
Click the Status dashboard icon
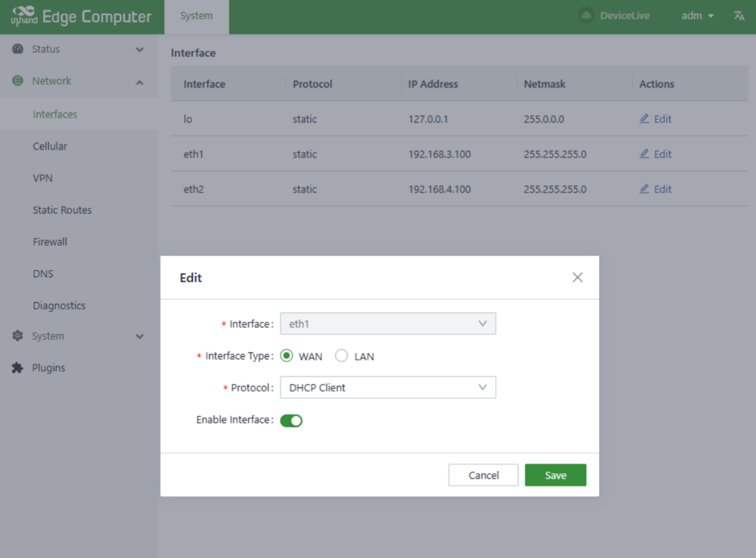pos(18,49)
